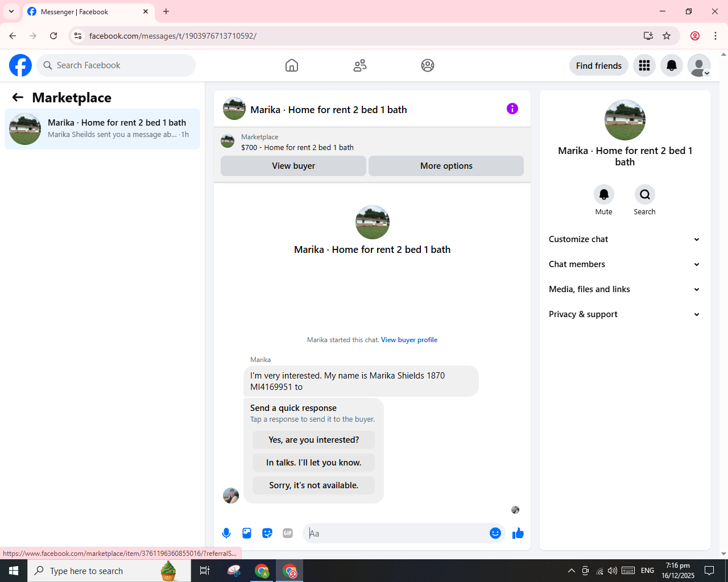This screenshot has width=728, height=582.
Task: Go back using the Marketplace arrow
Action: [x=18, y=98]
